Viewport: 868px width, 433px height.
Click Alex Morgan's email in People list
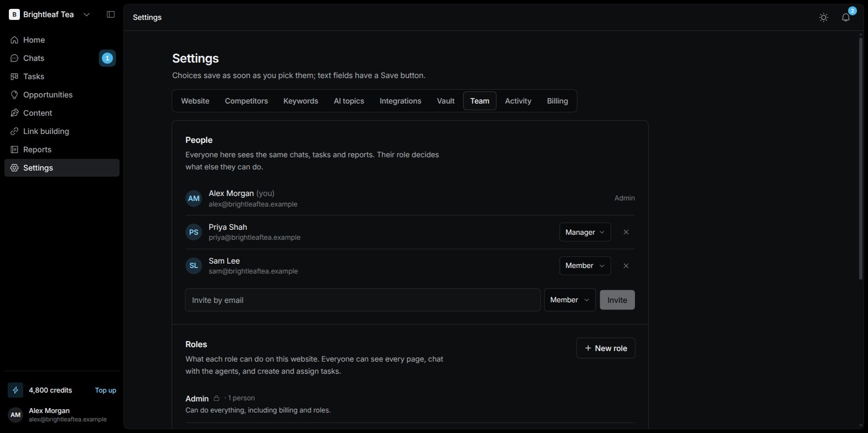[x=253, y=204]
